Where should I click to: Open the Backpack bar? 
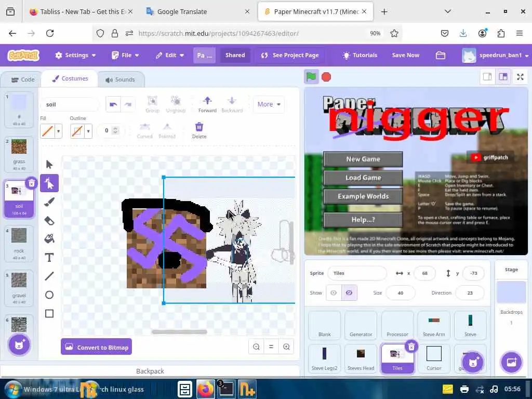pos(150,371)
